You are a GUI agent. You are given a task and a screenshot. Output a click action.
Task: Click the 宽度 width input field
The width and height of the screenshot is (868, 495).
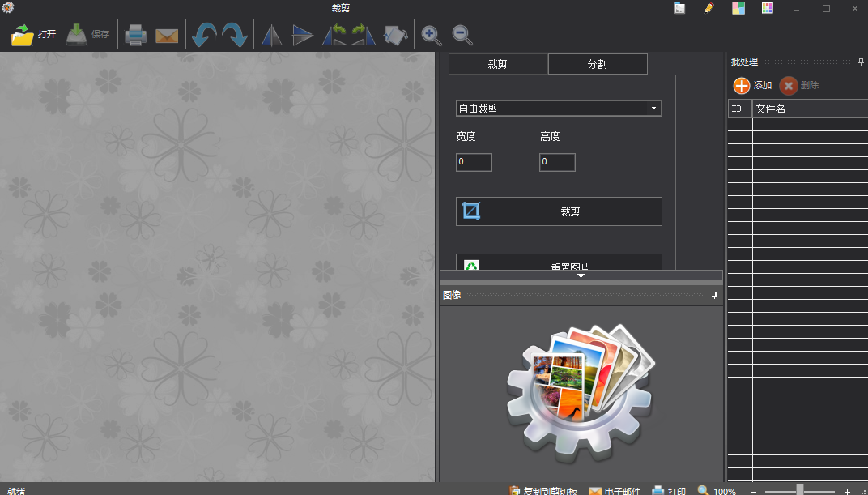pyautogui.click(x=474, y=162)
